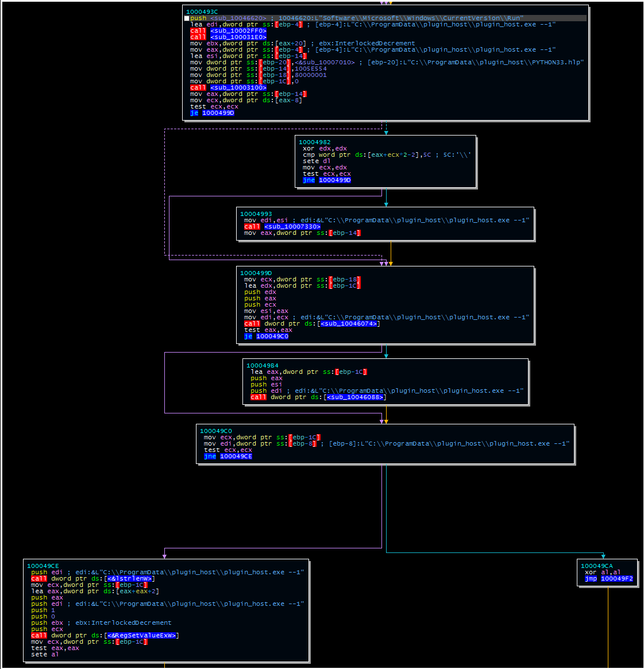The height and width of the screenshot is (669, 644).
Task: Click the jmp 100049F2 jump instruction
Action: 608,578
